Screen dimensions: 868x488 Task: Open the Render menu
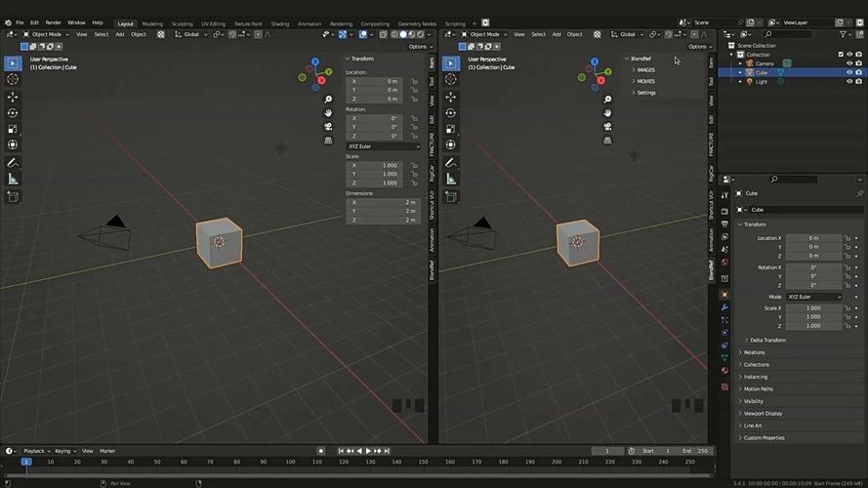pyautogui.click(x=53, y=22)
